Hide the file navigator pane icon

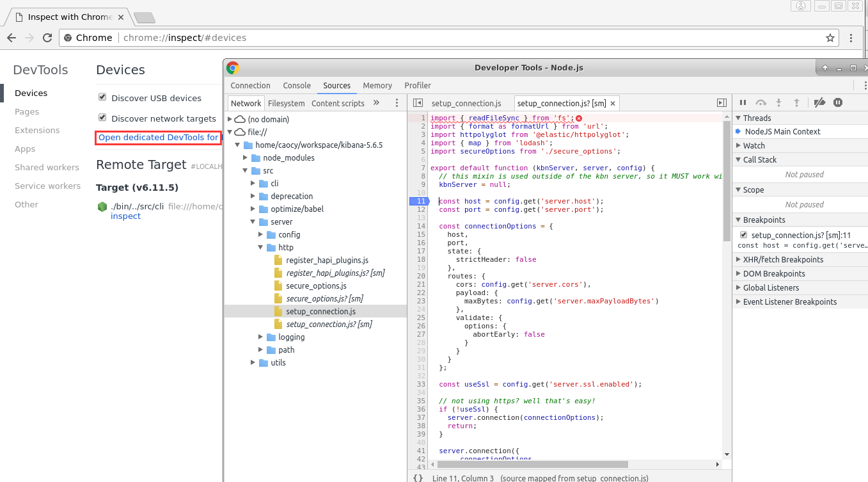[418, 103]
